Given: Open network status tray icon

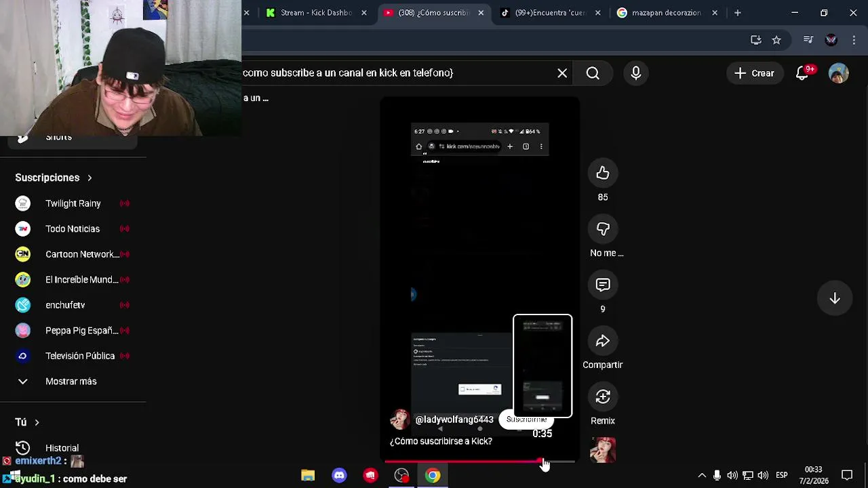Looking at the screenshot, I should coord(747,476).
